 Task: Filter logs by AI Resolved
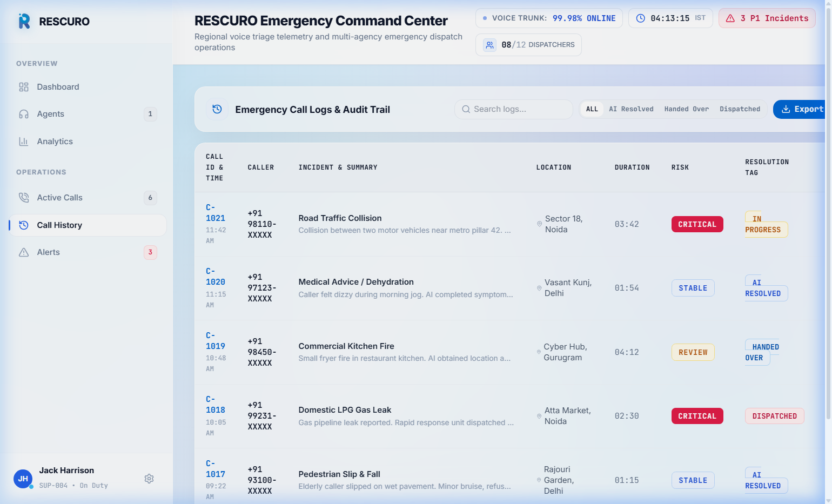point(631,109)
